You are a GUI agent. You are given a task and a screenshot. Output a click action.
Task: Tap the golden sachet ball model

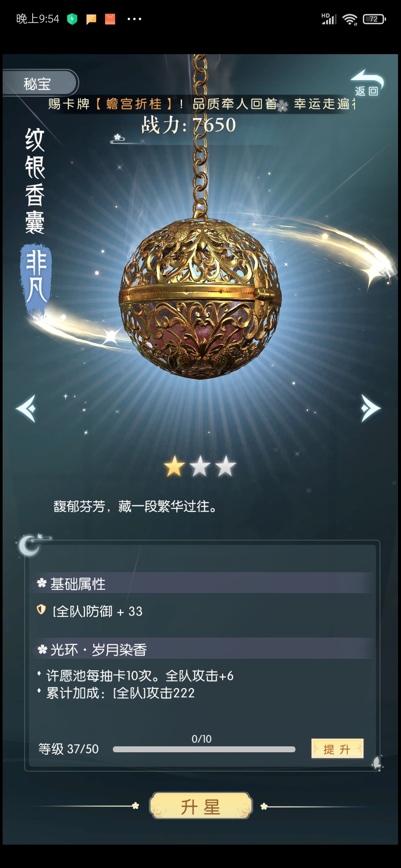tap(200, 299)
